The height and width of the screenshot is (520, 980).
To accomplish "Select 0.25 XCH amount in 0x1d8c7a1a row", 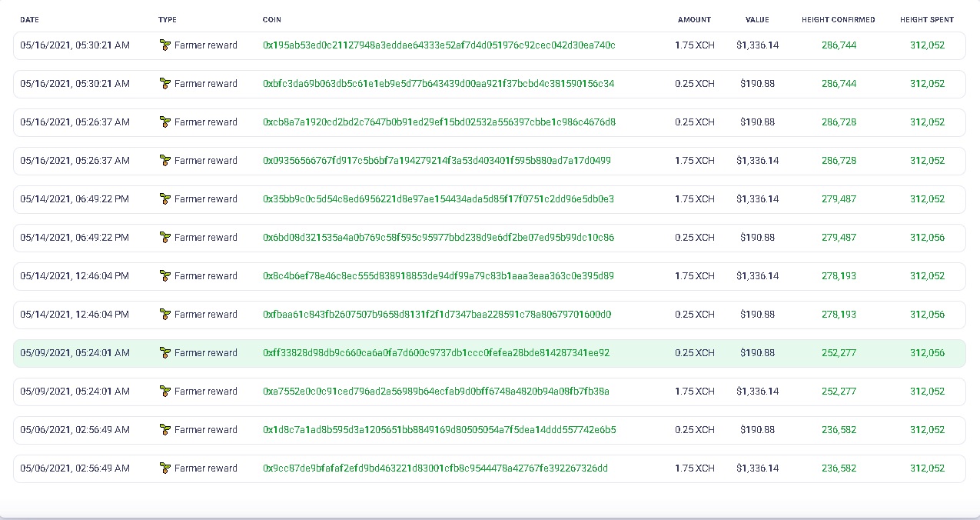I will (695, 430).
